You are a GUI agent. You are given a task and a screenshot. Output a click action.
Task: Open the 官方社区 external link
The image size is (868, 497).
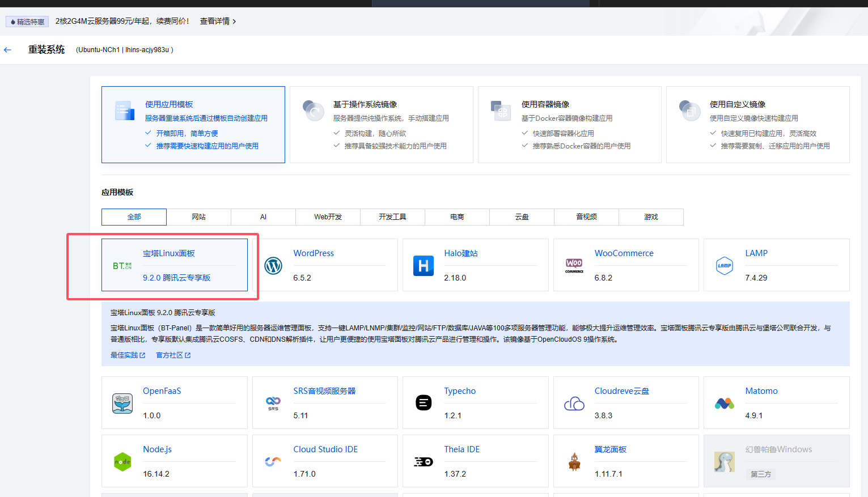pos(173,355)
